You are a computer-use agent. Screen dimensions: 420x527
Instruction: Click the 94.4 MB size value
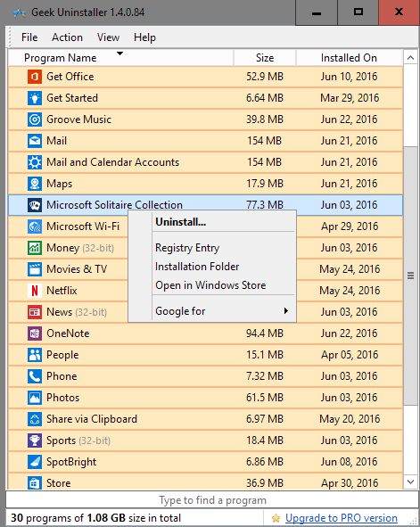click(265, 333)
